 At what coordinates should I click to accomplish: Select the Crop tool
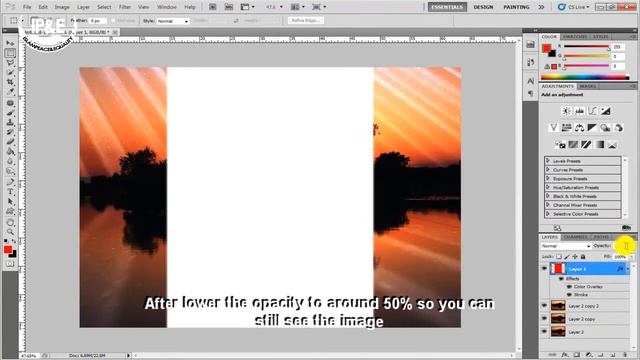pyautogui.click(x=10, y=82)
